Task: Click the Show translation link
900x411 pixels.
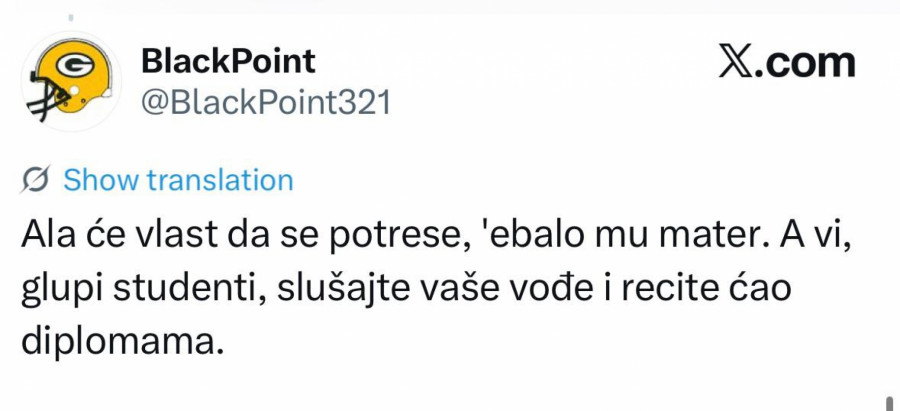Action: 178,180
